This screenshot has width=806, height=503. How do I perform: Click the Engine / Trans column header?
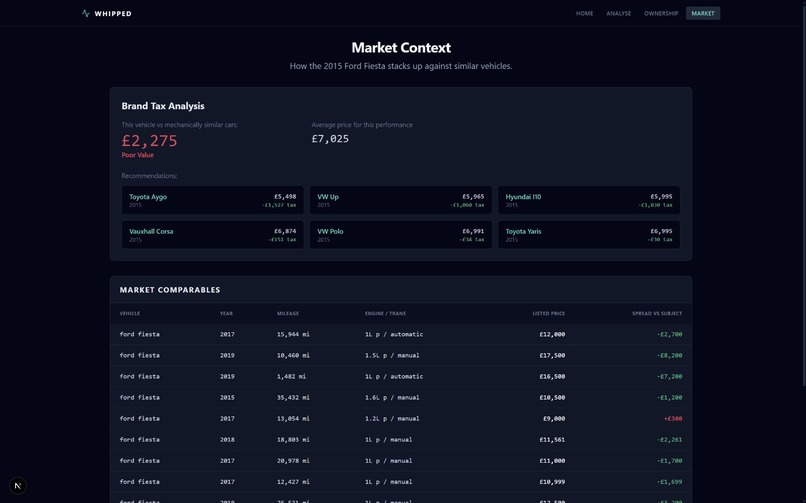(x=386, y=313)
